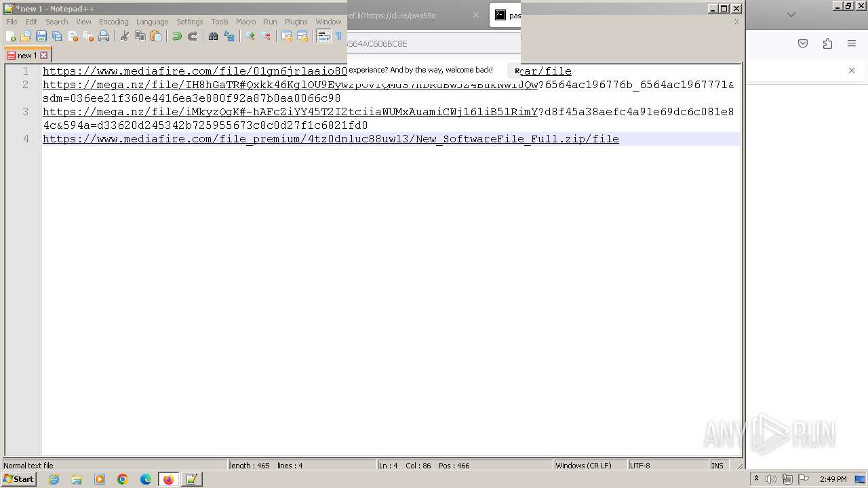This screenshot has width=868, height=488.
Task: Close the current document via toolbar
Action: 73,37
